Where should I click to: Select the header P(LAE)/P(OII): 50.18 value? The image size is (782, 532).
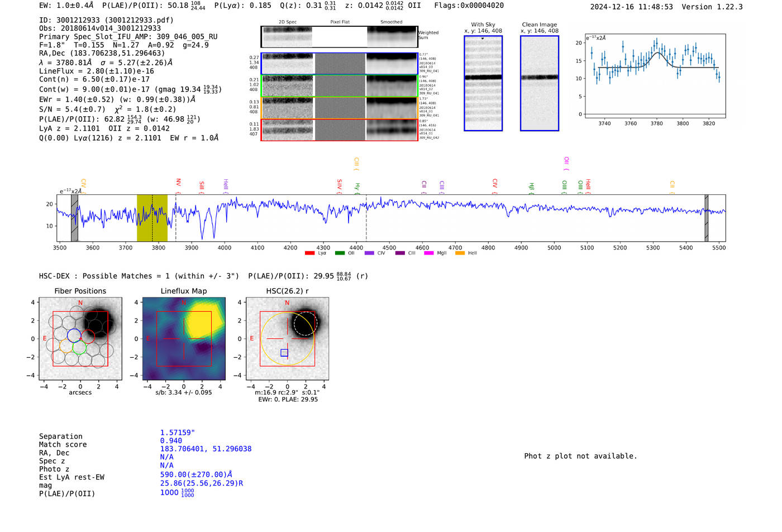point(154,6)
